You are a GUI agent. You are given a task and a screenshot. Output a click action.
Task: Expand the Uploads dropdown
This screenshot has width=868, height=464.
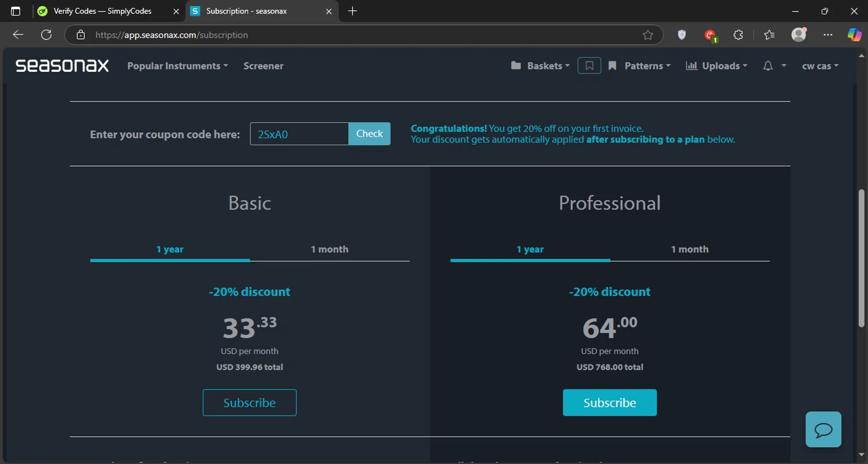click(716, 66)
